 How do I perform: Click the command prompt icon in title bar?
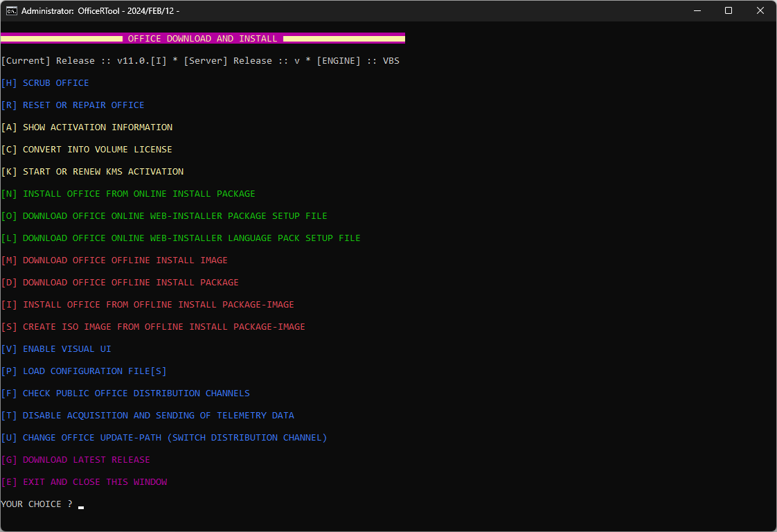(x=11, y=11)
